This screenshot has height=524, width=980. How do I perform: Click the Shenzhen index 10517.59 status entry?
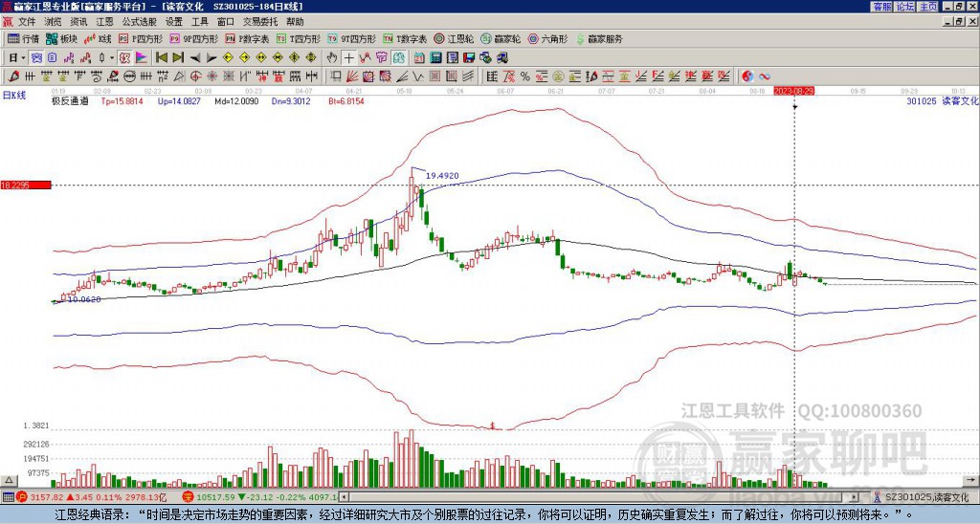[x=259, y=497]
